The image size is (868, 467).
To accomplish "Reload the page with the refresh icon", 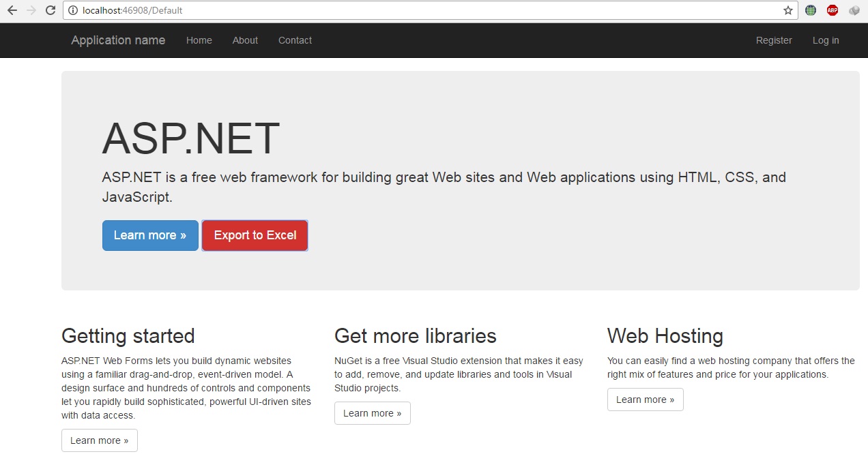I will point(50,10).
